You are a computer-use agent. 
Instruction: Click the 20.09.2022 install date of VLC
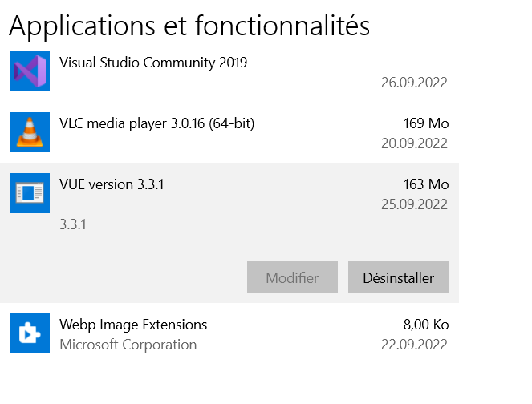tap(414, 143)
